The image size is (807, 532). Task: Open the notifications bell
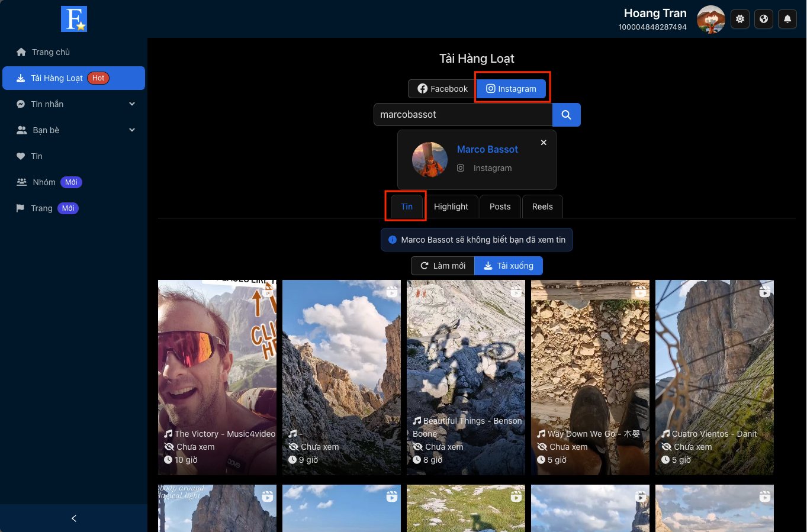click(x=787, y=19)
